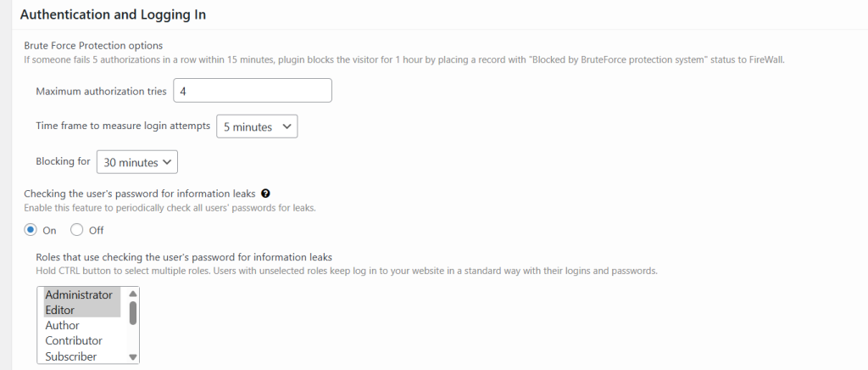This screenshot has width=868, height=370.
Task: Click the roles list scroll-down arrow
Action: 132,357
